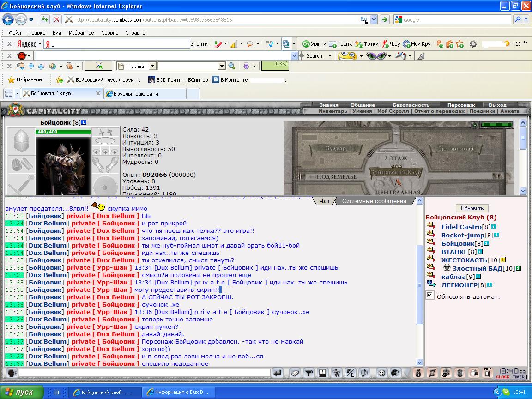Screen dimensions: 532x399
Task: Click the eraser clear chat icon
Action: click(295, 373)
